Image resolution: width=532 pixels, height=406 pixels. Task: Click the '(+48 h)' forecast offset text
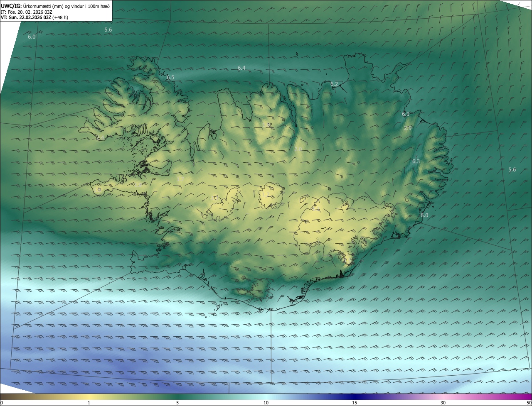[61, 17]
